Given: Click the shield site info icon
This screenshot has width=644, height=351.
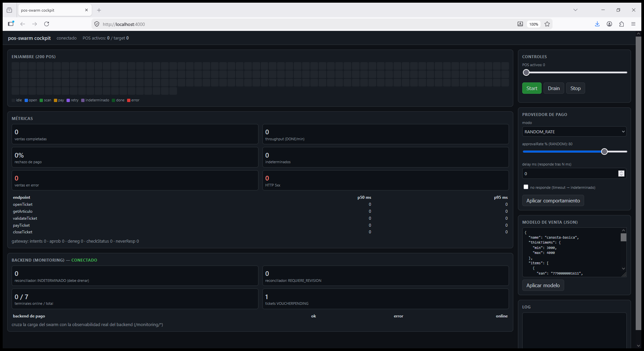Looking at the screenshot, I should (97, 24).
